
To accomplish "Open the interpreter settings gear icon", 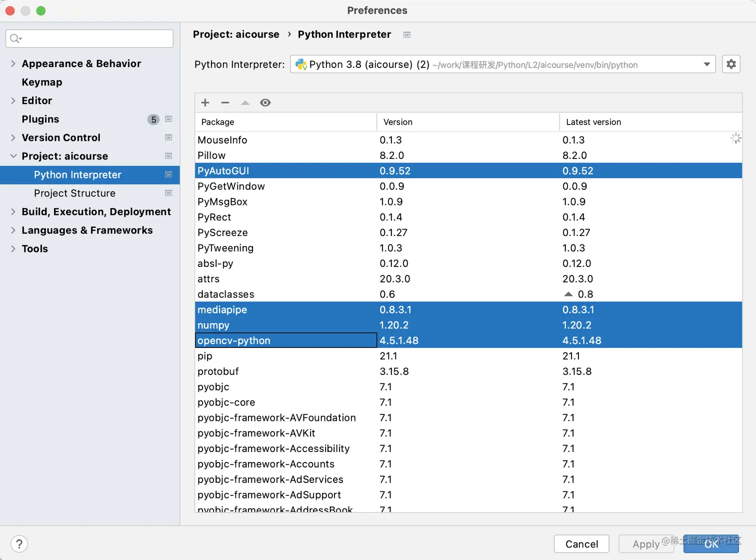I will (x=731, y=64).
